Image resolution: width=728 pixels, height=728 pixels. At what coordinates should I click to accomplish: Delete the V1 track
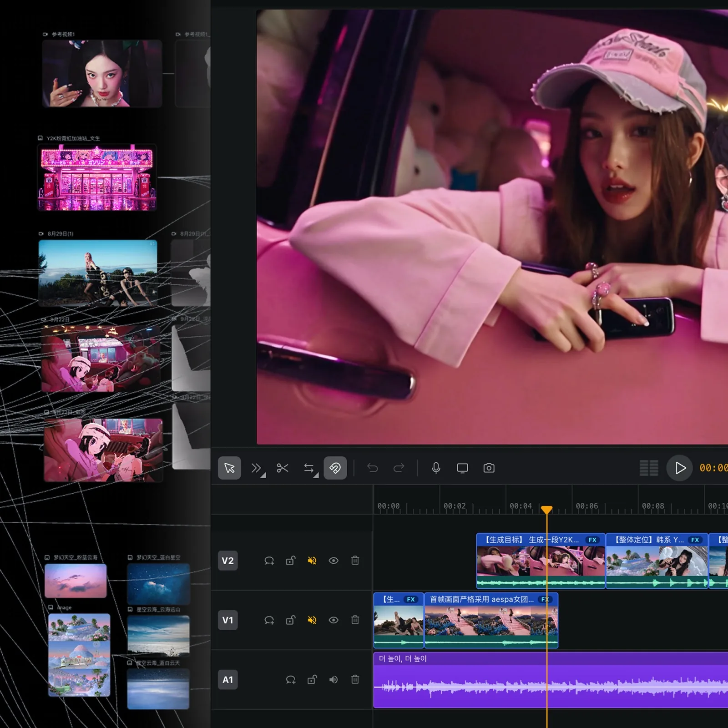355,620
